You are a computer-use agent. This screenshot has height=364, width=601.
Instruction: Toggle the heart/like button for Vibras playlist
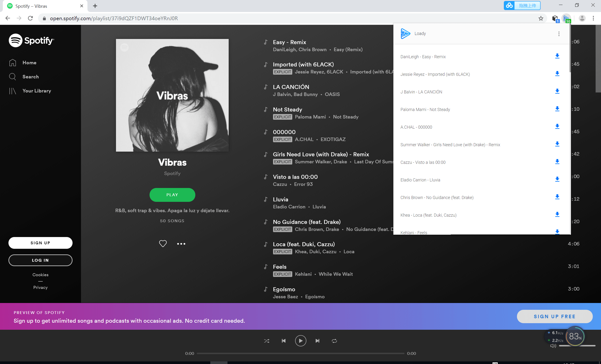tap(163, 243)
